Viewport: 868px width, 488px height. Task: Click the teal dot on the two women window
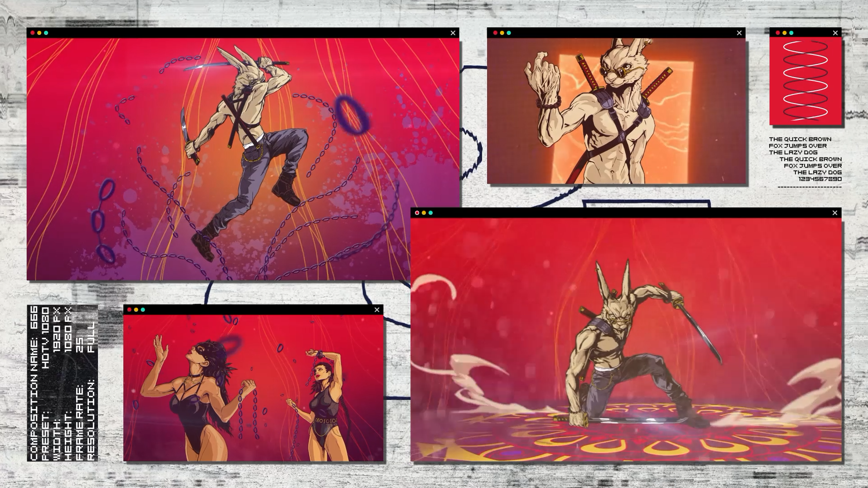(x=143, y=310)
